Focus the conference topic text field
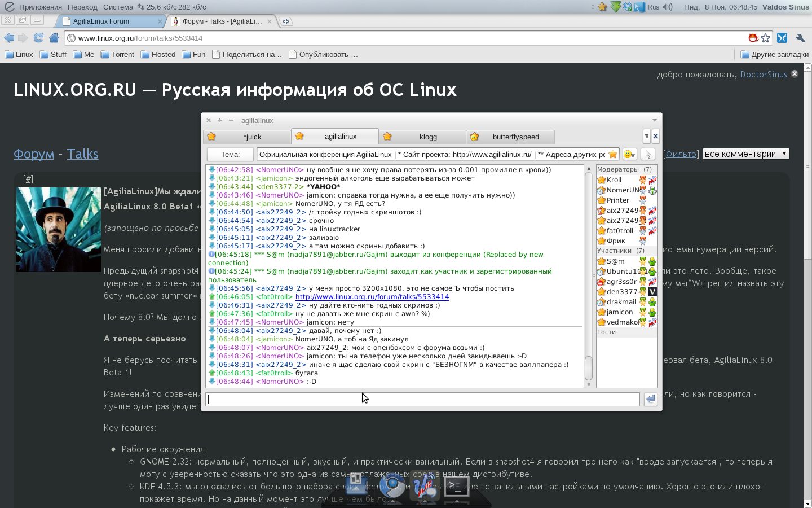 [x=432, y=154]
